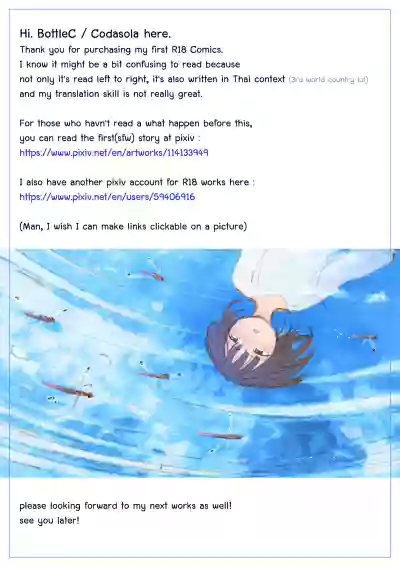Click the 'Hi. BottleC / Codasola here.' heading
This screenshot has height=566, width=400.
pos(95,34)
